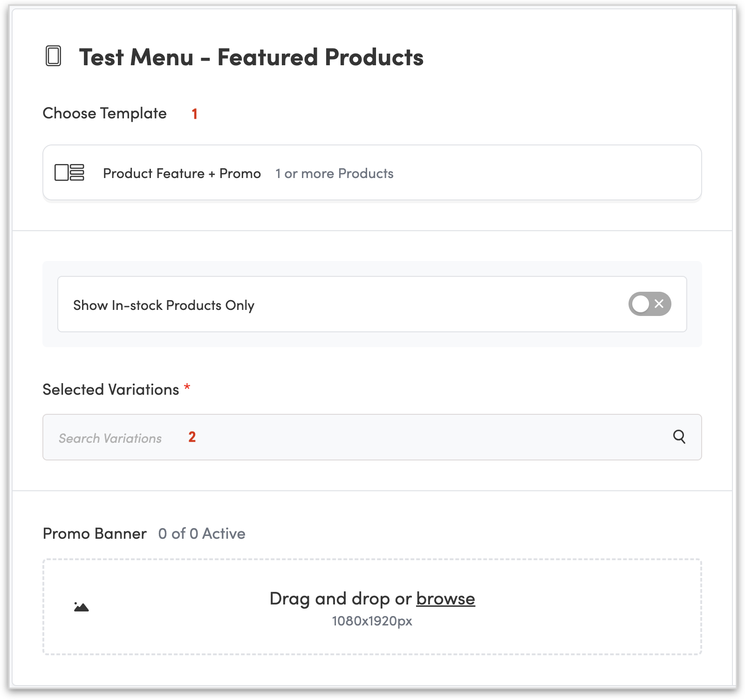
Task: Click the X mark inside the toggle switch
Action: (659, 304)
